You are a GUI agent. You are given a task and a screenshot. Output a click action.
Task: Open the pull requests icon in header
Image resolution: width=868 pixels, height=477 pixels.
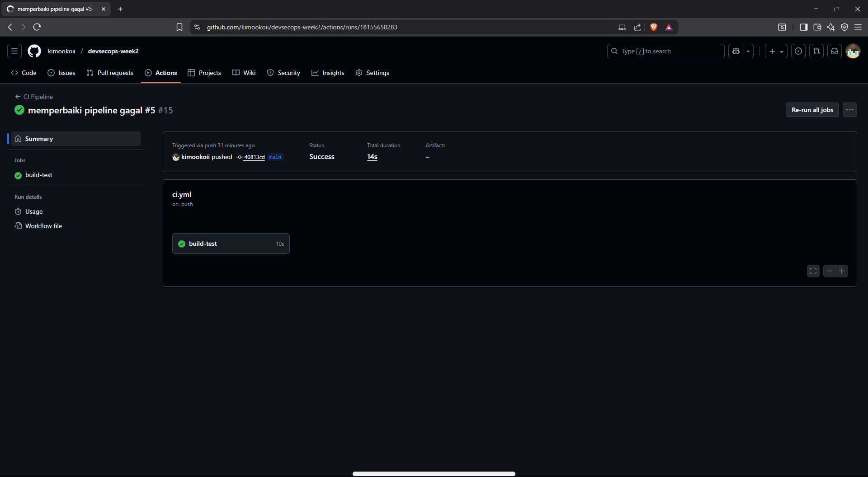(816, 51)
